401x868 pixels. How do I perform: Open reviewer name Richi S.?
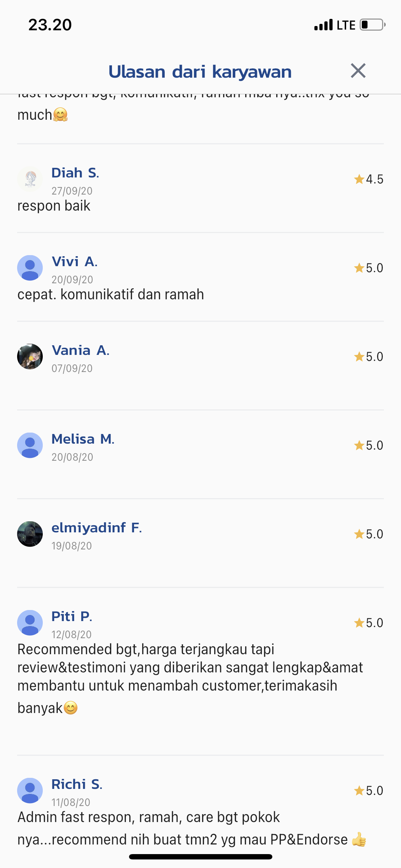[77, 784]
